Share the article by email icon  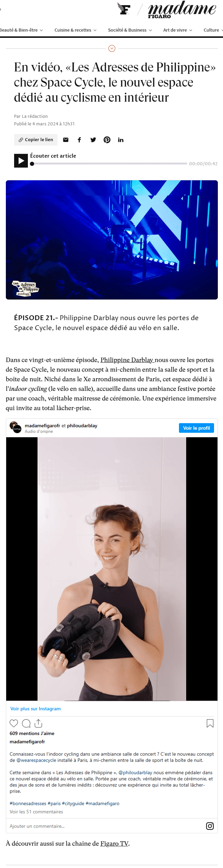pyautogui.click(x=66, y=140)
